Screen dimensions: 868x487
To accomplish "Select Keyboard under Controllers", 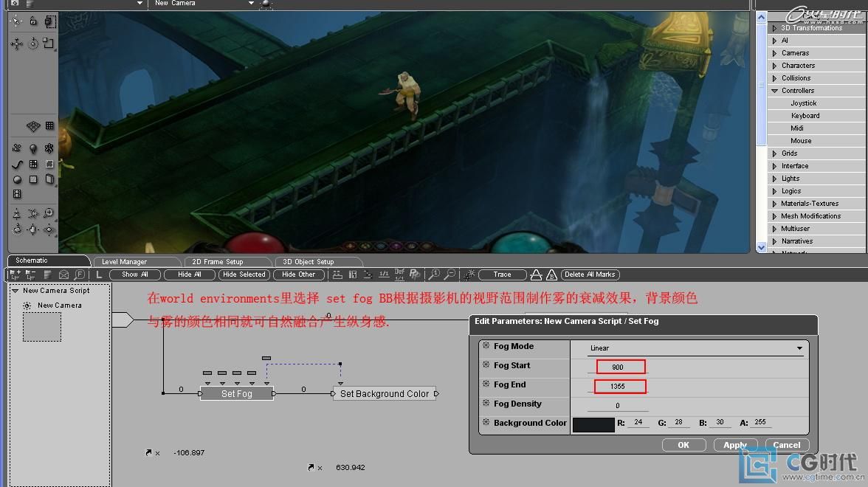I will pyautogui.click(x=805, y=116).
